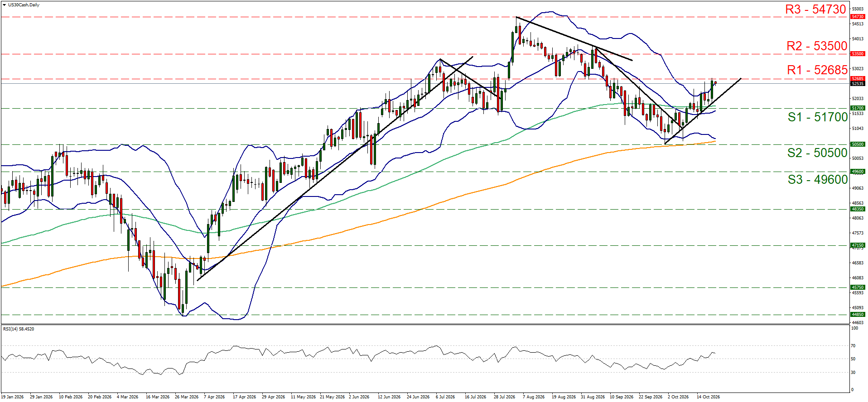Select the R1 - 52685 resistance label

coord(817,70)
